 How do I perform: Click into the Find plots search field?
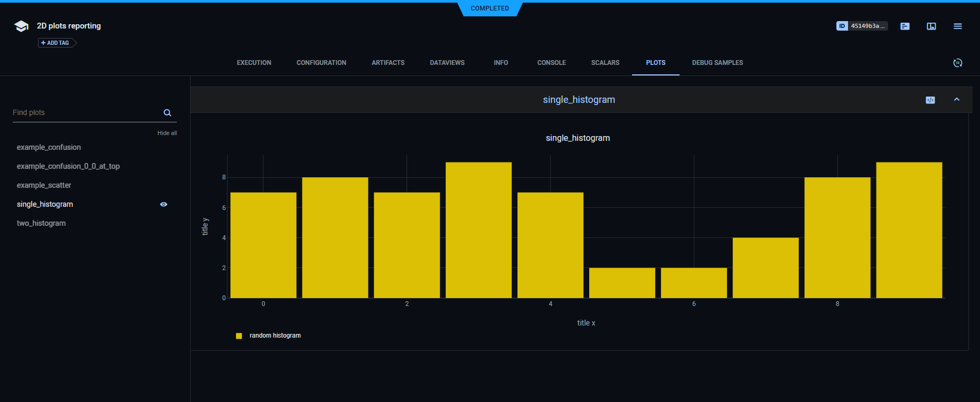point(84,113)
